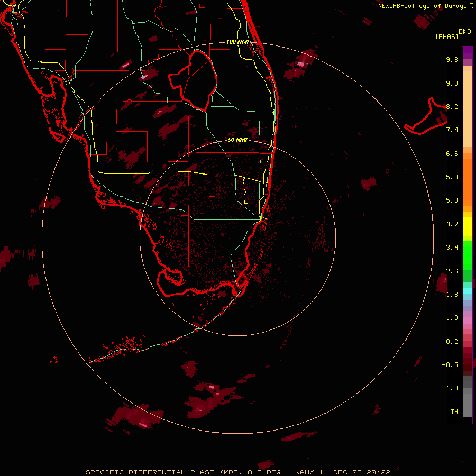The image size is (476, 476).
Task: Select the 9.0 value on the color scale
Action: click(452, 83)
